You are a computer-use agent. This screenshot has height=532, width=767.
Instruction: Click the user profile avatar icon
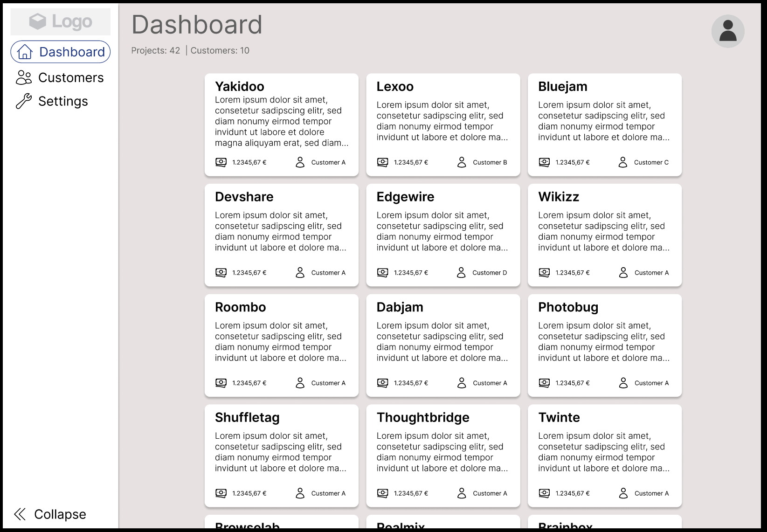727,31
